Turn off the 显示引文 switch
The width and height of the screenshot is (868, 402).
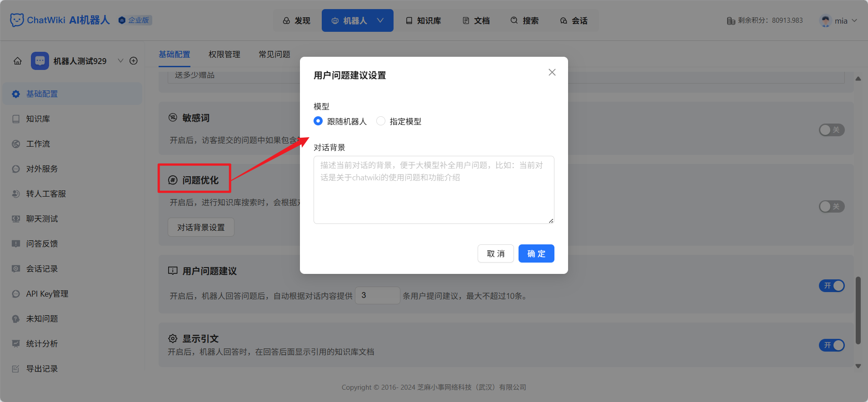pos(832,345)
